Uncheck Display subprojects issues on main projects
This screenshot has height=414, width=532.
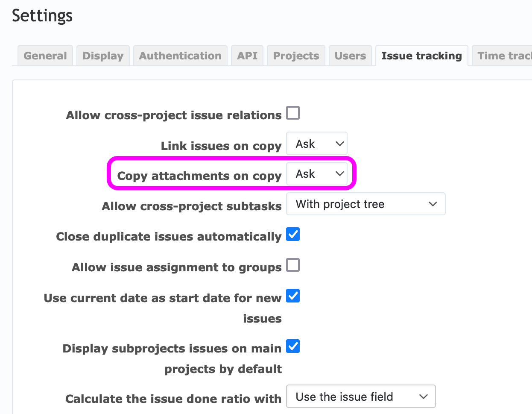pyautogui.click(x=293, y=346)
